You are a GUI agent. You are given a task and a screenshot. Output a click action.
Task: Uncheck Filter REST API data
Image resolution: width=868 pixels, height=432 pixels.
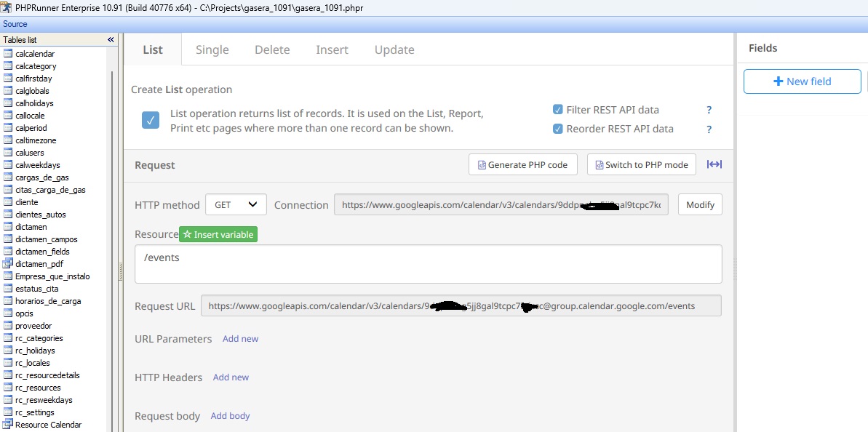pyautogui.click(x=558, y=110)
